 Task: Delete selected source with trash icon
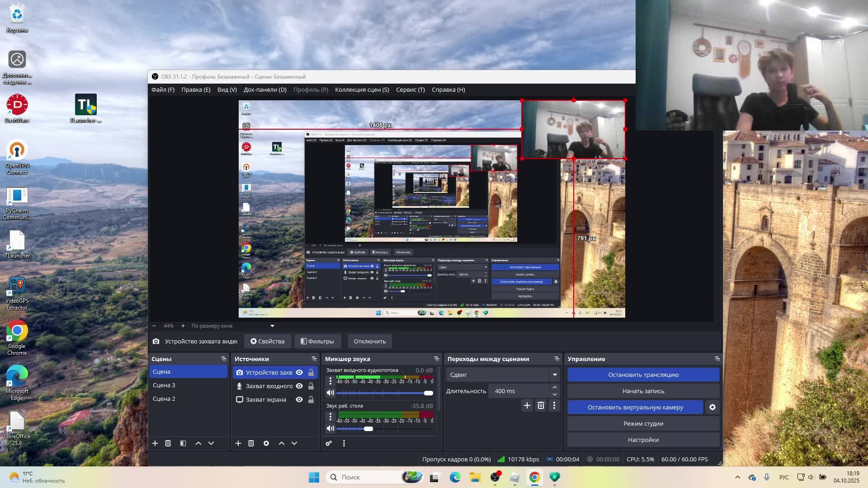[251, 443]
